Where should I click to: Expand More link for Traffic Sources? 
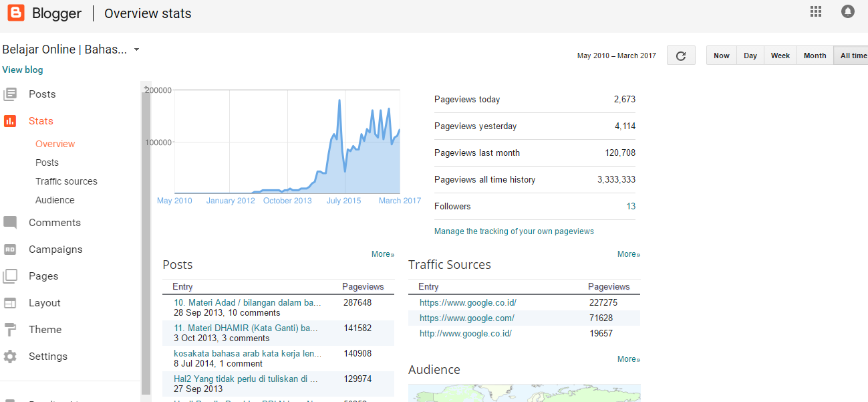[629, 254]
